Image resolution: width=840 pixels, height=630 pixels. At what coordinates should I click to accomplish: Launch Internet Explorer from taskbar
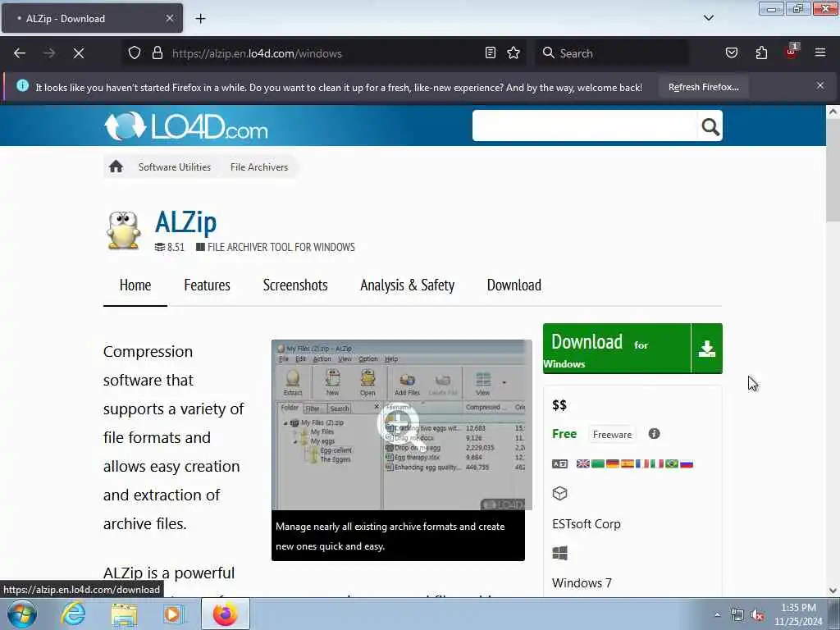pos(73,614)
